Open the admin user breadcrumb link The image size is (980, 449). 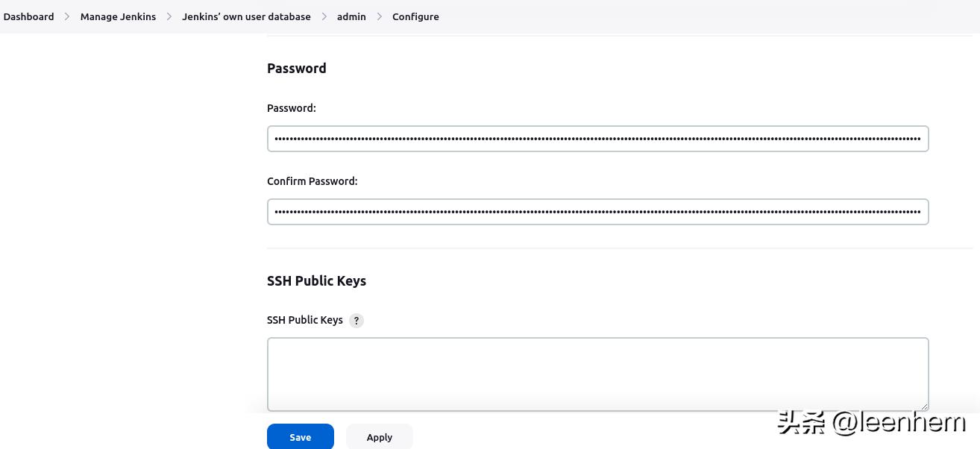[351, 16]
